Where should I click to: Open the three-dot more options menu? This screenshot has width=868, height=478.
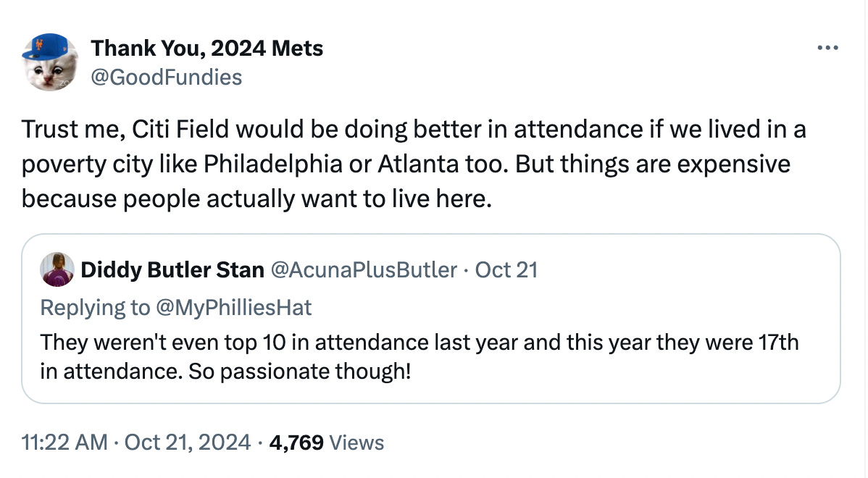827,48
